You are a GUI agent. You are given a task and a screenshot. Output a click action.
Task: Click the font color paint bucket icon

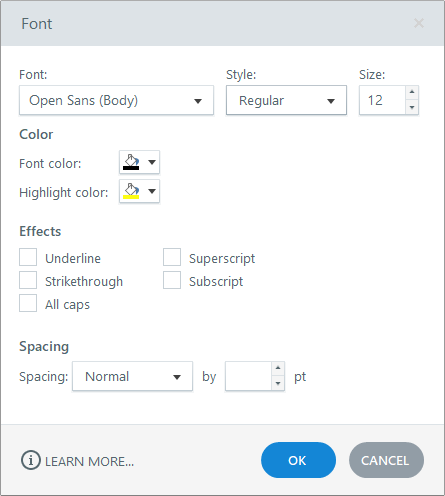[x=131, y=162]
